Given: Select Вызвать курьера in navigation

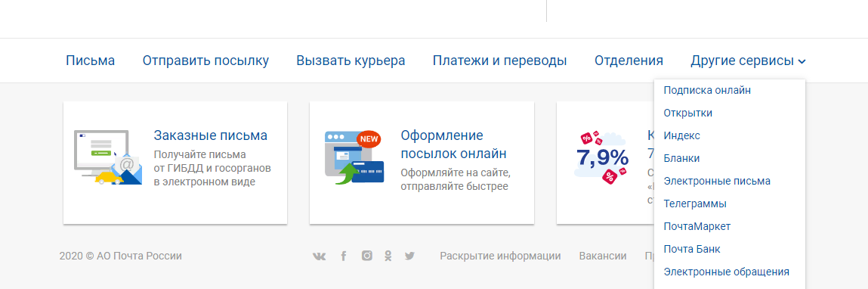Looking at the screenshot, I should point(351,61).
